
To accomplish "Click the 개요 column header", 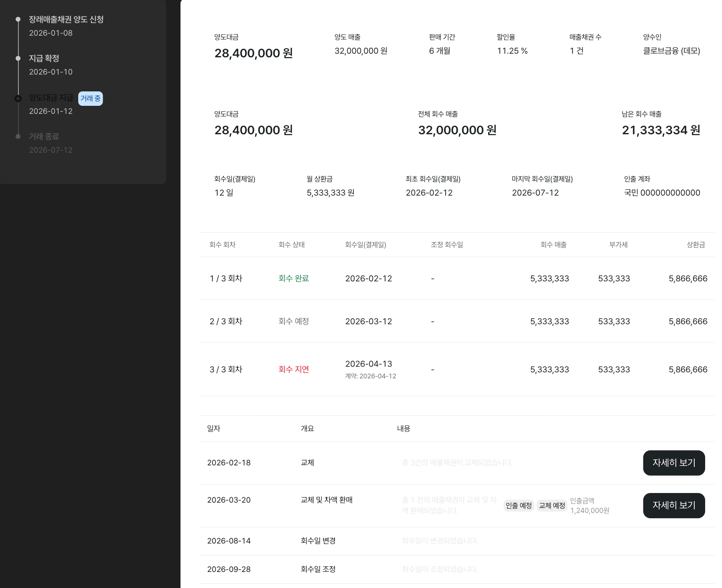I will point(307,429).
